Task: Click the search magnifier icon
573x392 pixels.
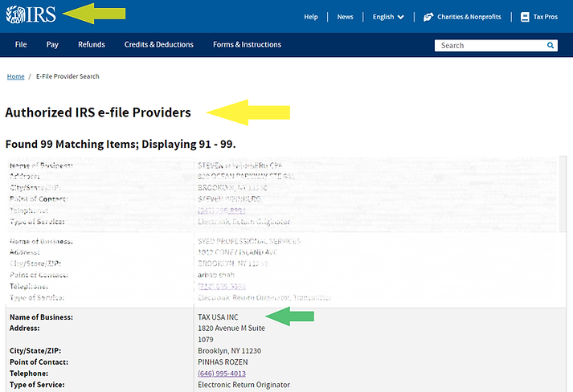Action: tap(550, 45)
